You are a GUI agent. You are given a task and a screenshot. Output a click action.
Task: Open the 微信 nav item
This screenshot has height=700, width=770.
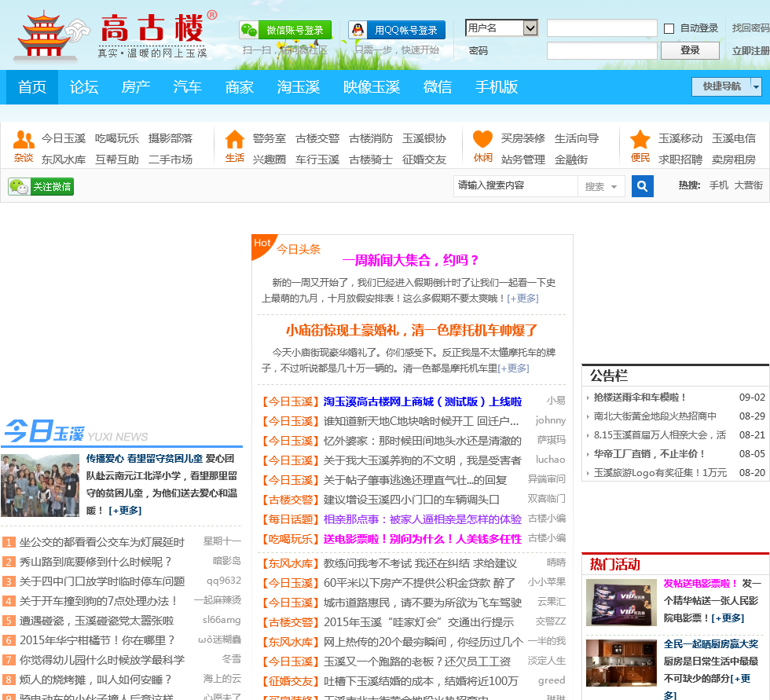point(438,87)
